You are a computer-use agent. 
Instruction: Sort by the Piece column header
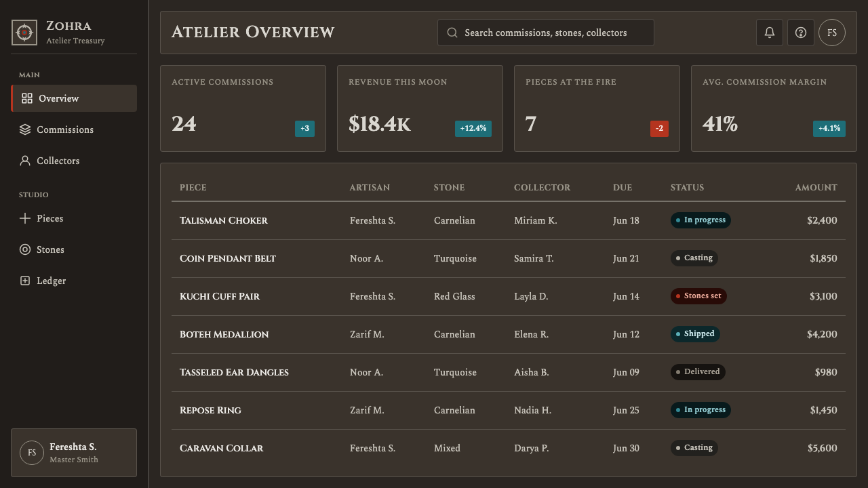point(193,188)
